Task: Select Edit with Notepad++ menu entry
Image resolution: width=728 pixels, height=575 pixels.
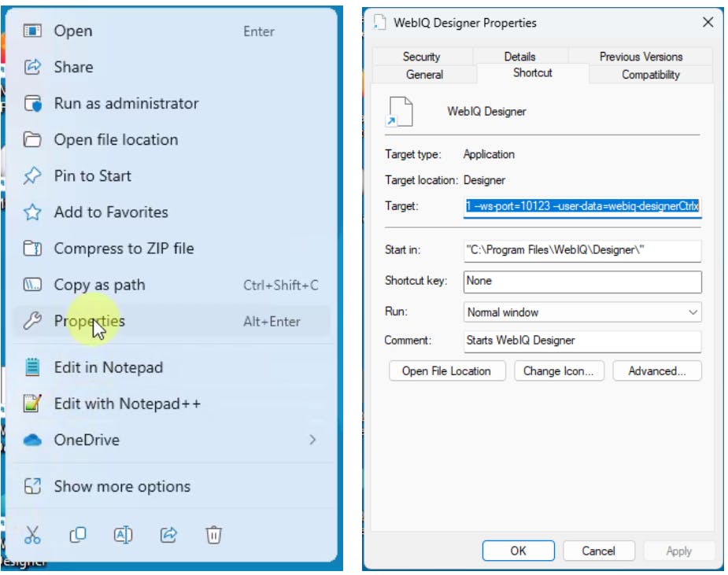Action: pos(172,404)
